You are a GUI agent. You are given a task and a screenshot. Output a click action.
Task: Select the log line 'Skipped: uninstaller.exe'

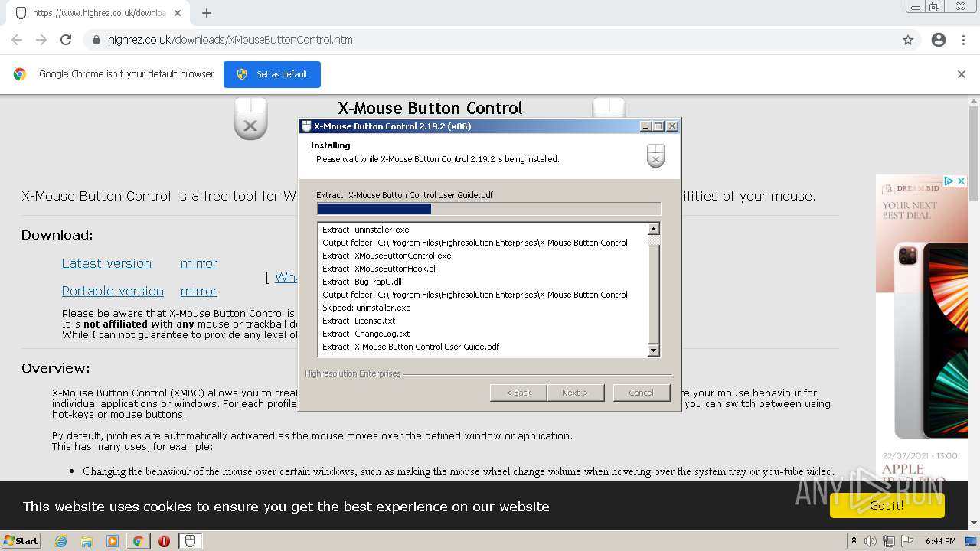(x=367, y=308)
